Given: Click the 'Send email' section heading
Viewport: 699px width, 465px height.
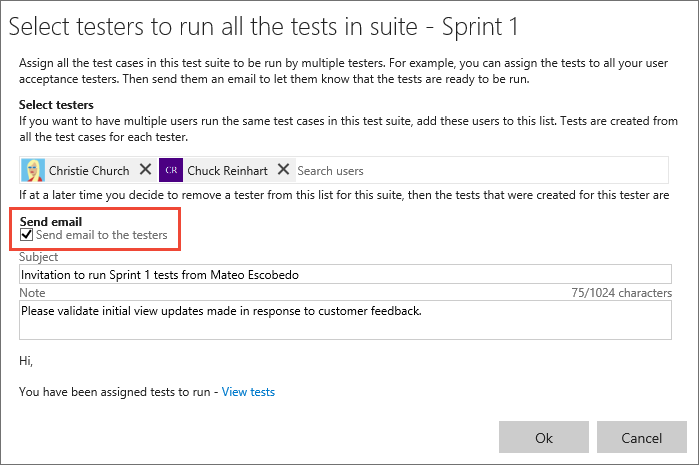Looking at the screenshot, I should tap(51, 221).
